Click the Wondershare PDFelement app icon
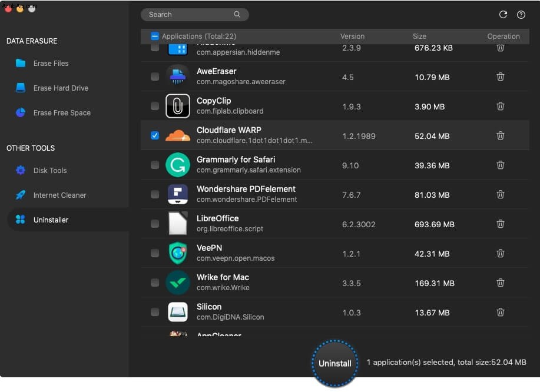The width and height of the screenshot is (540, 392). 178,194
